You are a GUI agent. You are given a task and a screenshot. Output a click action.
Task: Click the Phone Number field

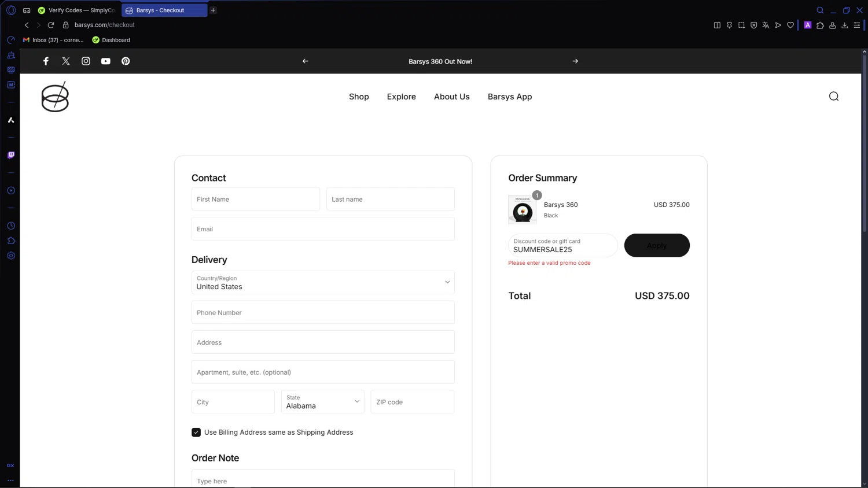point(323,312)
